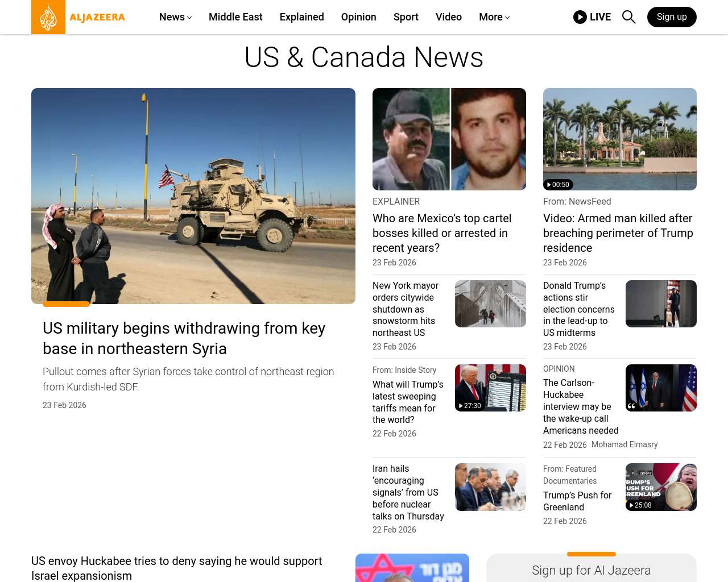This screenshot has width=728, height=582.
Task: Open the Carlson-Huckabee opinion thumbnail
Action: click(x=661, y=388)
